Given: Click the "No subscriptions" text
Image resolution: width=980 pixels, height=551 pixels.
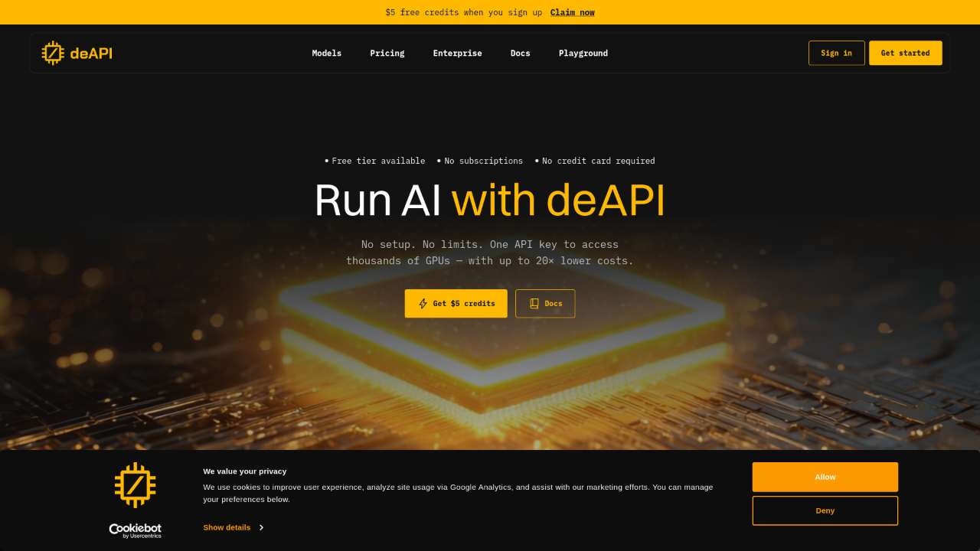Looking at the screenshot, I should click(484, 161).
